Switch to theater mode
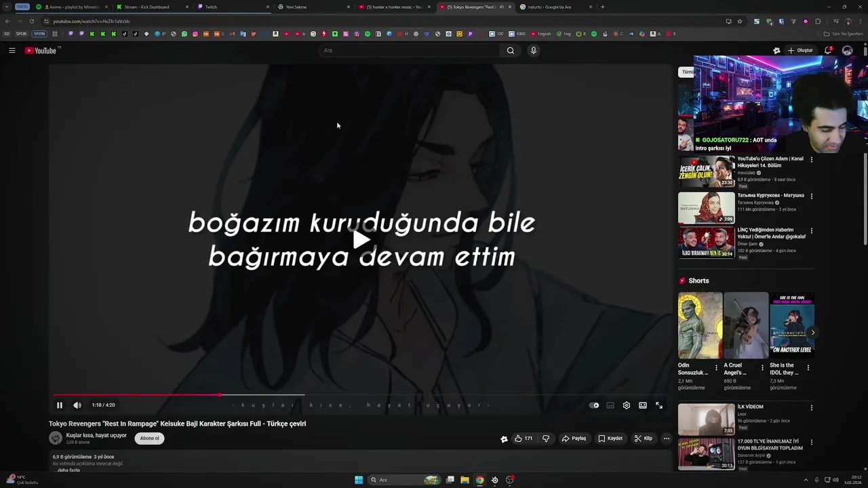 (643, 405)
